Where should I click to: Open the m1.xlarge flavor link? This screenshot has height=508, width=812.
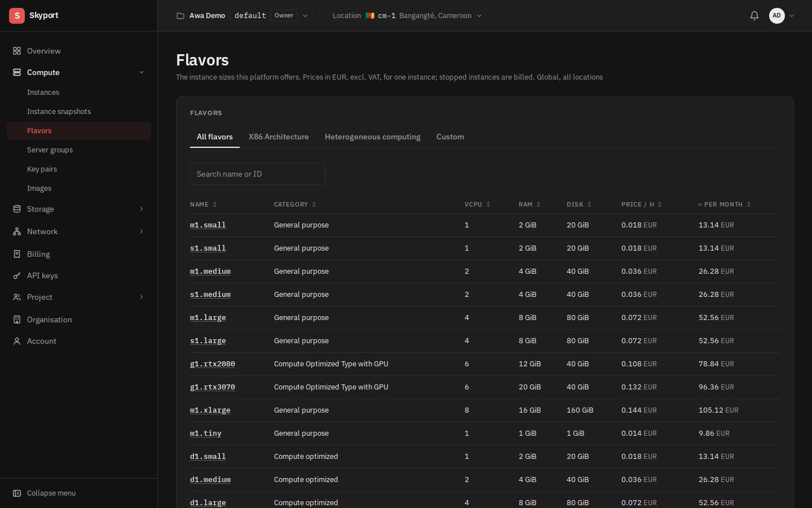[210, 410]
